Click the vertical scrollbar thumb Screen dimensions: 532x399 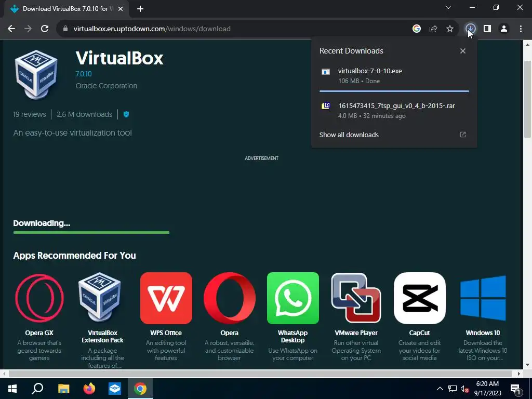tap(527, 99)
